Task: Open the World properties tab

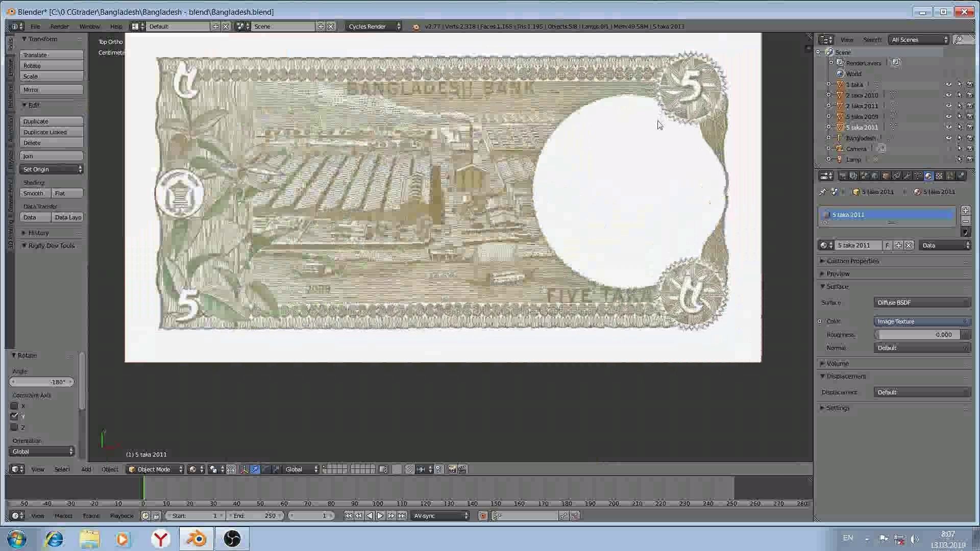Action: pos(875,176)
